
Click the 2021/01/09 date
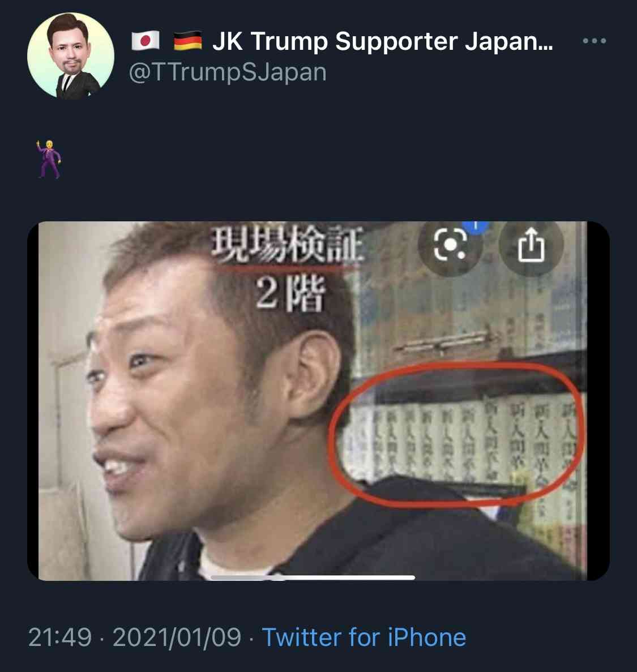177,637
